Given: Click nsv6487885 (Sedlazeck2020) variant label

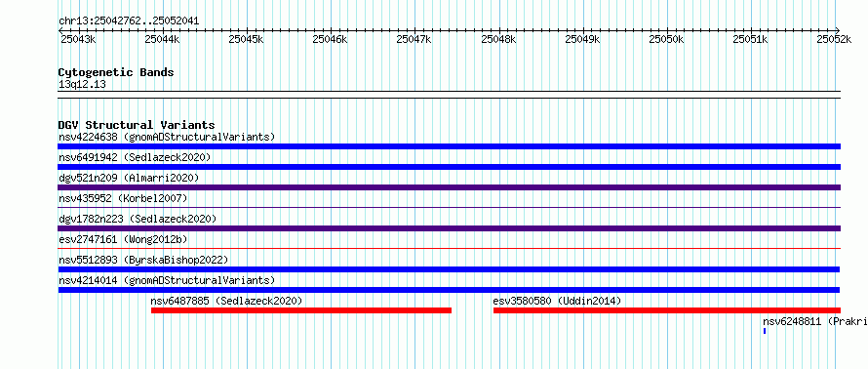Looking at the screenshot, I should click(226, 301).
